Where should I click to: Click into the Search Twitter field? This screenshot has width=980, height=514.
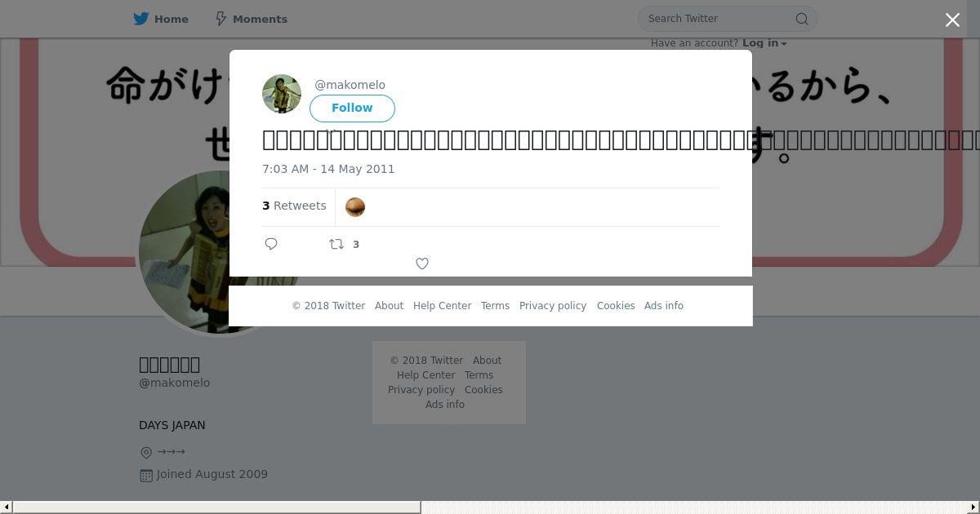(x=719, y=19)
